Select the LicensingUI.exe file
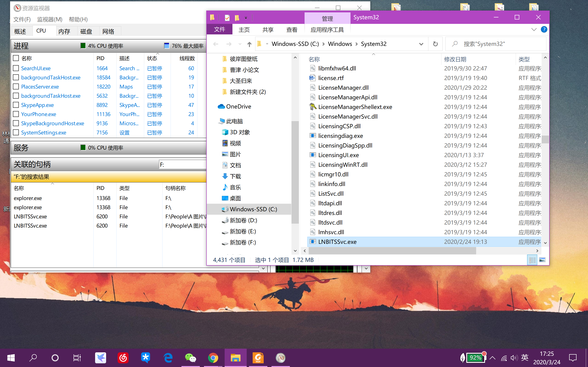This screenshot has width=588, height=367. point(338,155)
